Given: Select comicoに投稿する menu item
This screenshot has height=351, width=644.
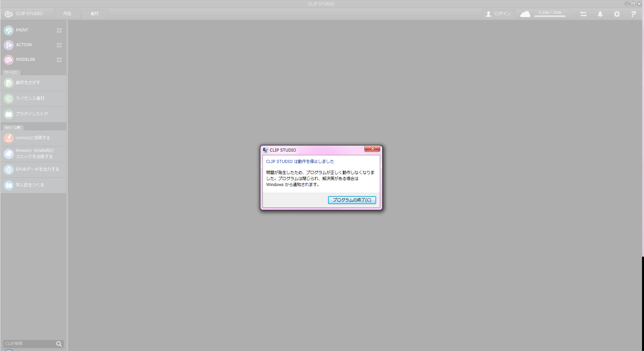Looking at the screenshot, I should pos(33,138).
